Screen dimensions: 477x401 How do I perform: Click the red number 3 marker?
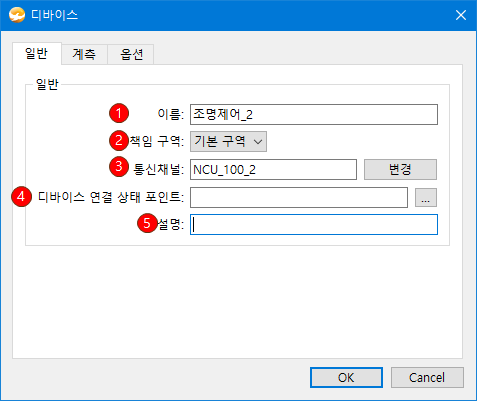pos(119,166)
